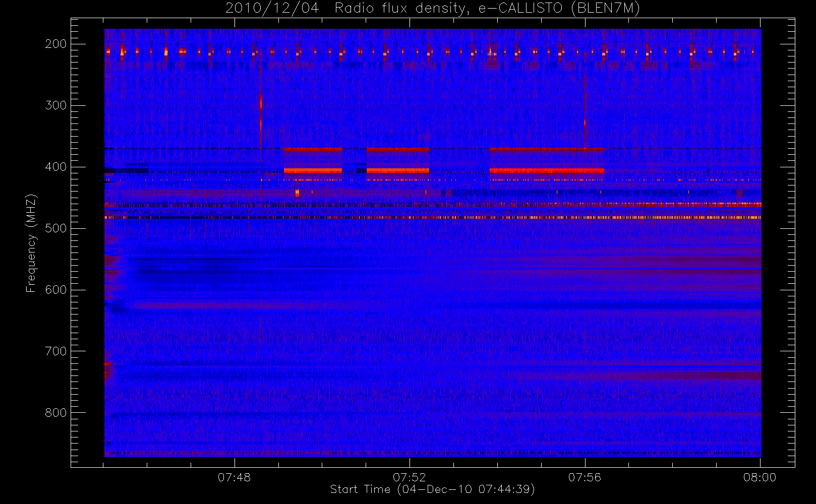Click the 700 frequency tick label

[56, 351]
